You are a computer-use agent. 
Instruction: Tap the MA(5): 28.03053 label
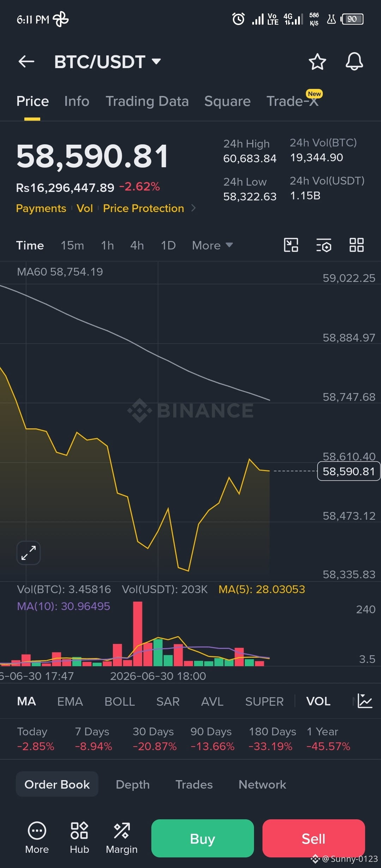pos(262,589)
